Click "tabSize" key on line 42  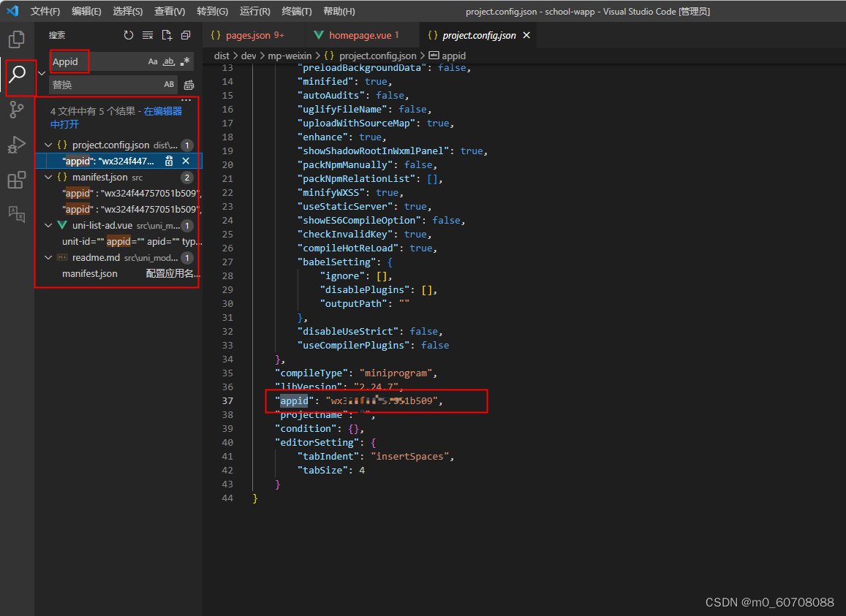point(322,471)
